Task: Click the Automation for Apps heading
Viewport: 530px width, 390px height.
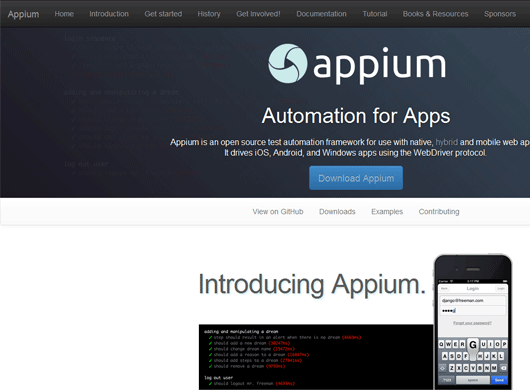Action: point(356,116)
